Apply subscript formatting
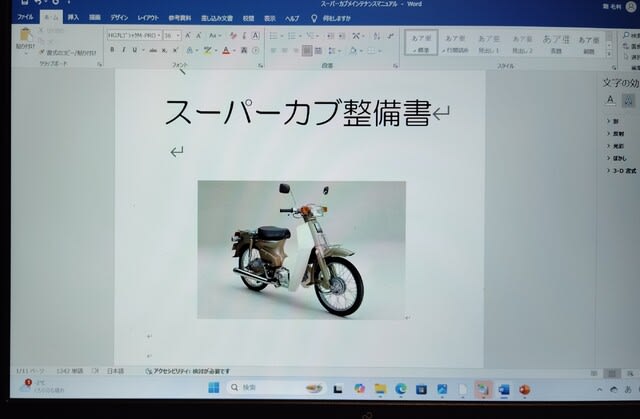This screenshot has height=419, width=640. click(164, 51)
